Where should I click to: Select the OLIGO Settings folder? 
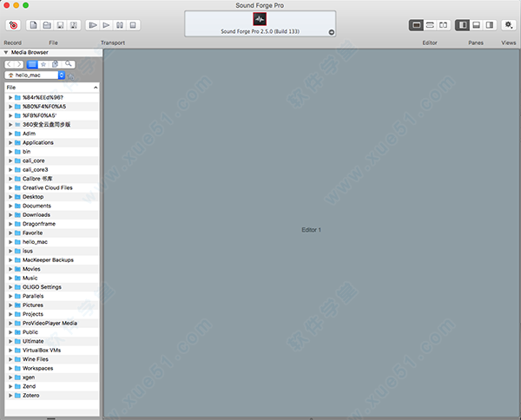coord(52,287)
